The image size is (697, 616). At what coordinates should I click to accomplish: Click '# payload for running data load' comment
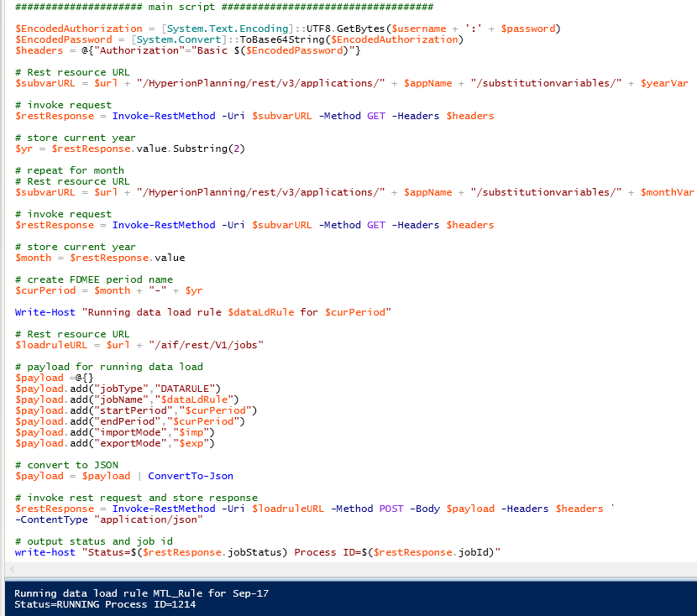pyautogui.click(x=109, y=368)
